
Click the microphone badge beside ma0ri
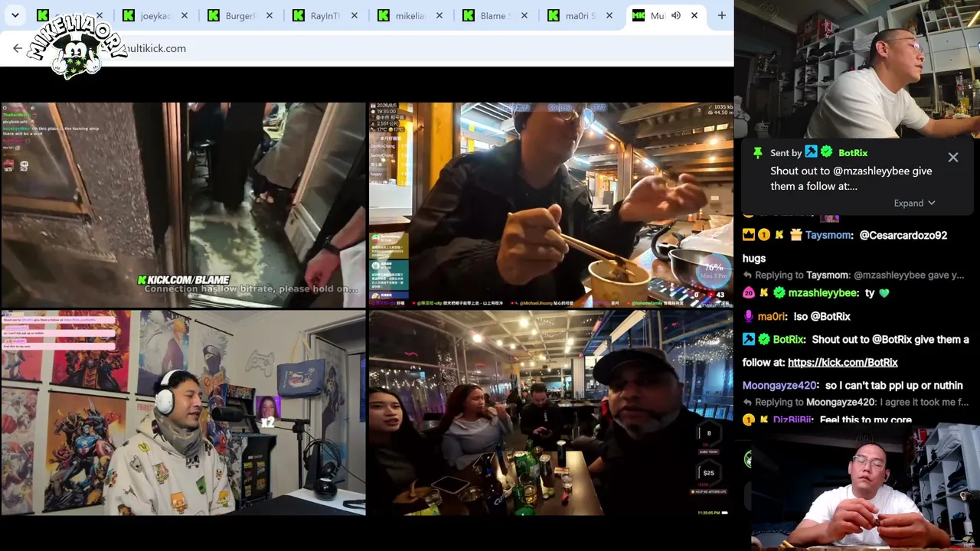[748, 316]
